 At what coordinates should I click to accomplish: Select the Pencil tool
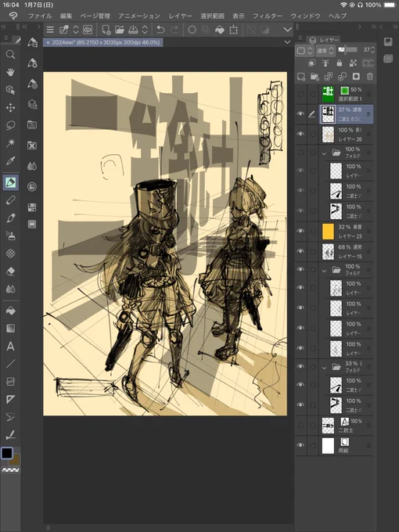[10, 200]
